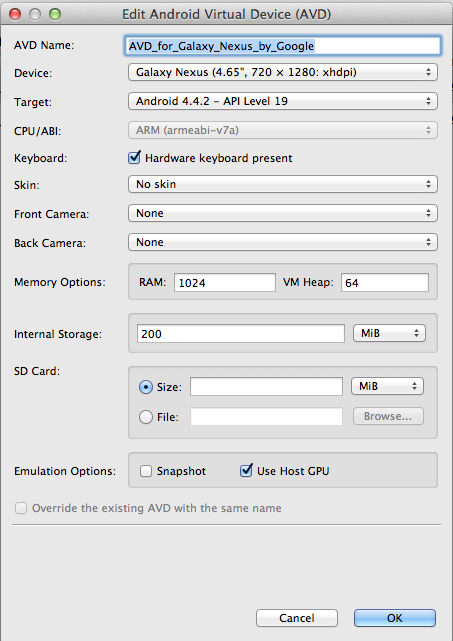453x641 pixels.
Task: Open the Device dropdown showing Galaxy Nexus
Action: click(283, 72)
